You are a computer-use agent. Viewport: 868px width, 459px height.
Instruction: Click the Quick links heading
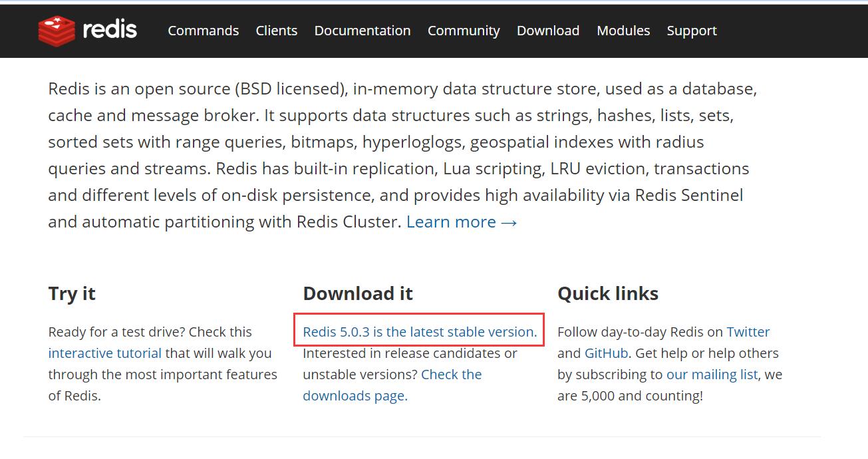pyautogui.click(x=608, y=293)
